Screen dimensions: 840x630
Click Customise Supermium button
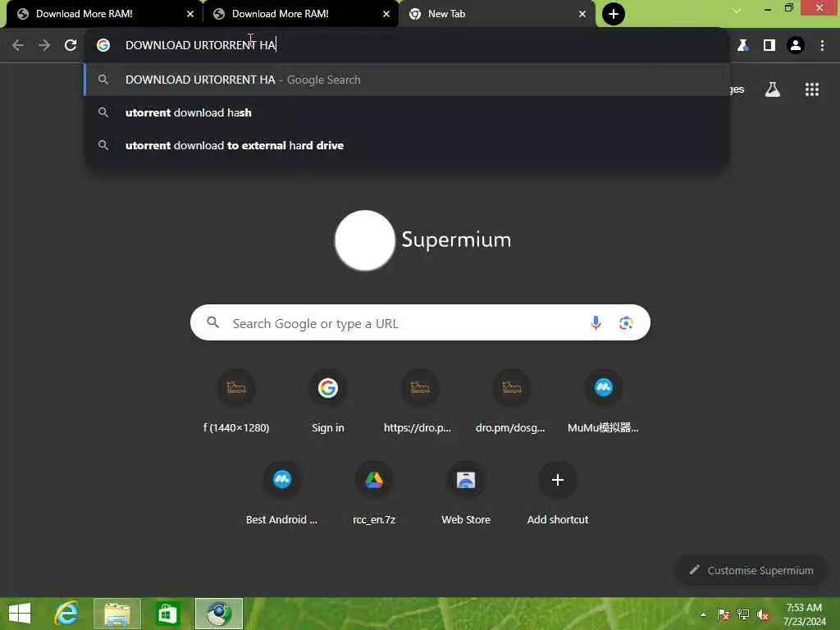pos(751,570)
